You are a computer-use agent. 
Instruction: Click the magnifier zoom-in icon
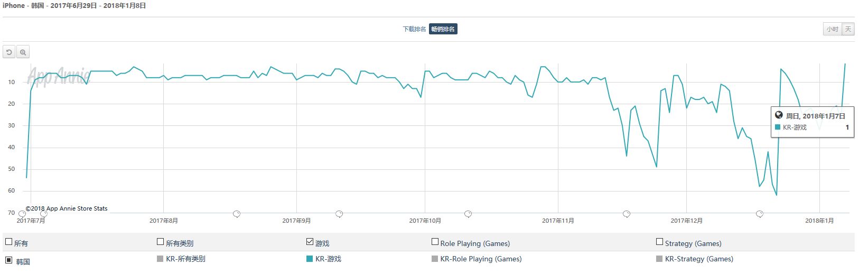[x=23, y=52]
